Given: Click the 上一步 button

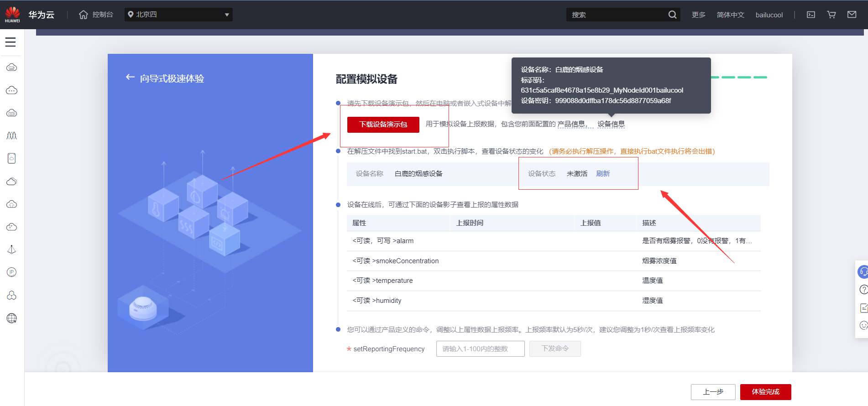Looking at the screenshot, I should click(x=713, y=392).
